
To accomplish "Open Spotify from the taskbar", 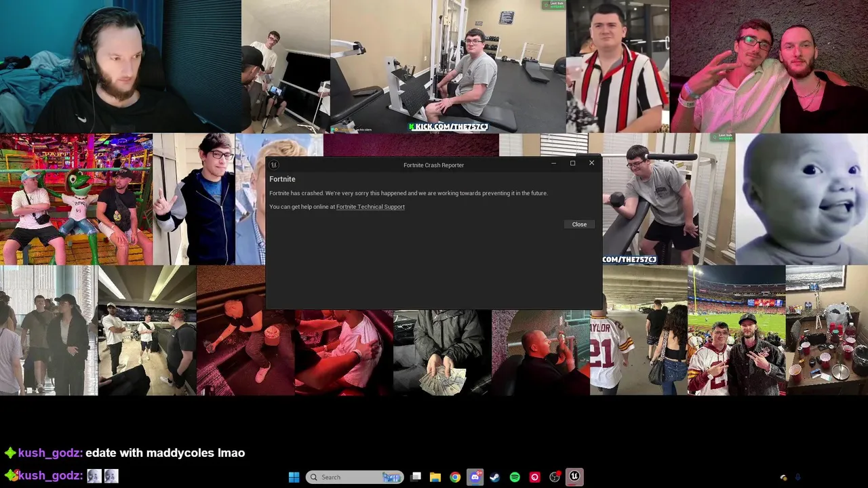I will (515, 477).
